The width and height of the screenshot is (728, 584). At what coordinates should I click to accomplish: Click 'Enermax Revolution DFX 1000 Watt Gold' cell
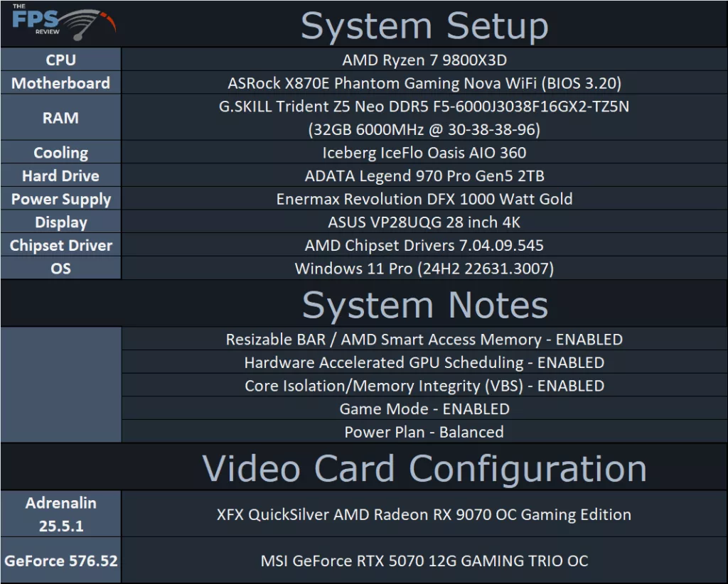[x=424, y=198]
